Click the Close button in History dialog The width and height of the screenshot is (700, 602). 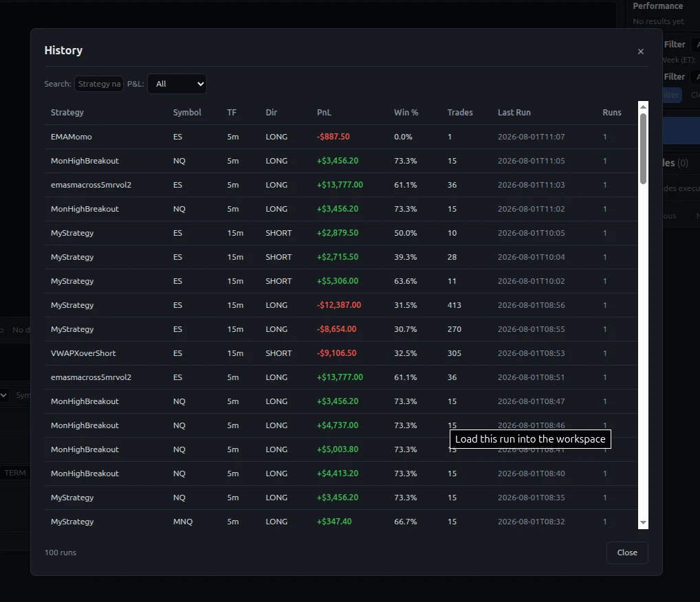coord(627,553)
